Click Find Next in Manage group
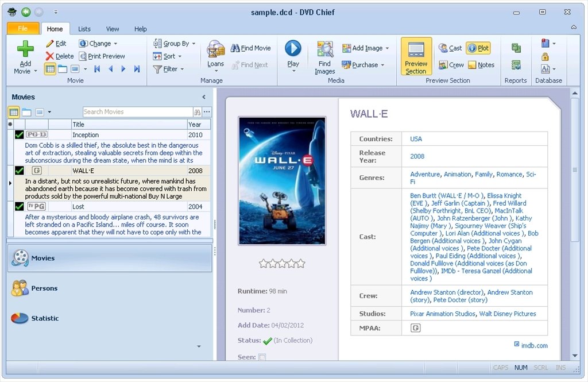 (x=249, y=65)
